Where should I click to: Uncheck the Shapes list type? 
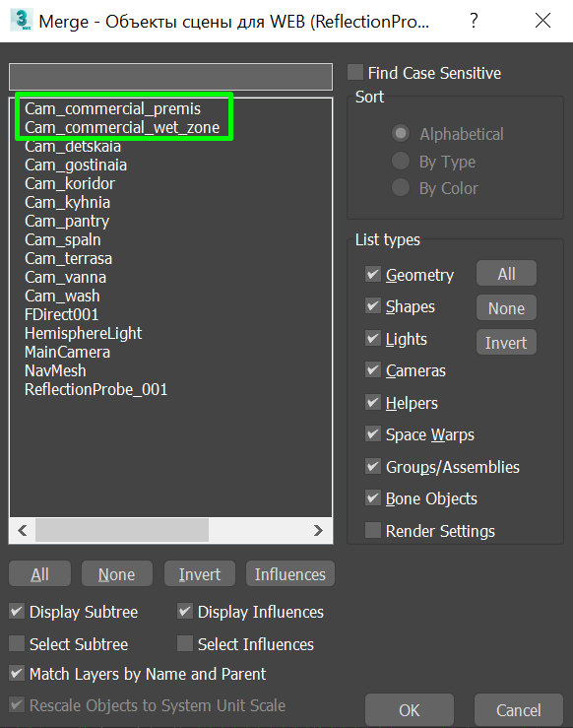point(373,306)
